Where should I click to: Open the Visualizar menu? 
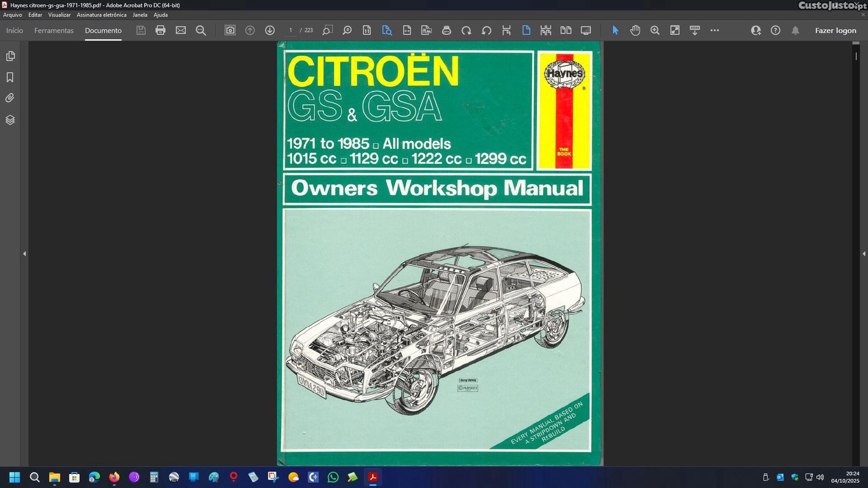click(59, 15)
